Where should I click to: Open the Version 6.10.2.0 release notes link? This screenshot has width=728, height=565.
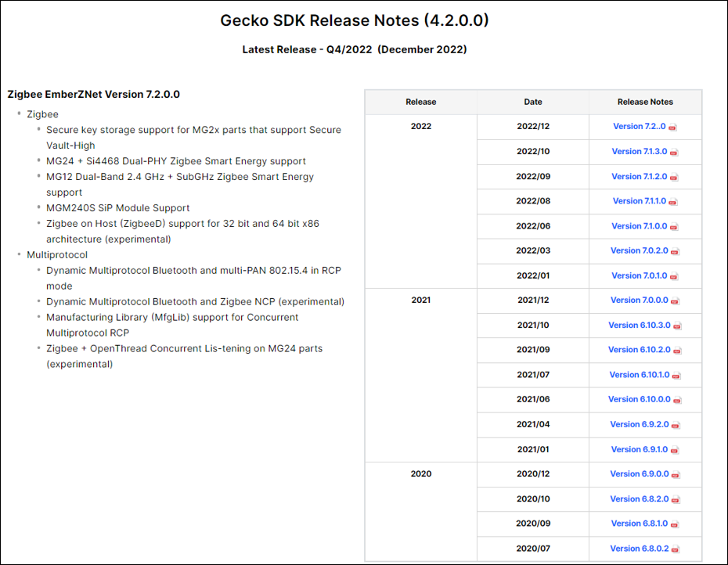point(640,350)
